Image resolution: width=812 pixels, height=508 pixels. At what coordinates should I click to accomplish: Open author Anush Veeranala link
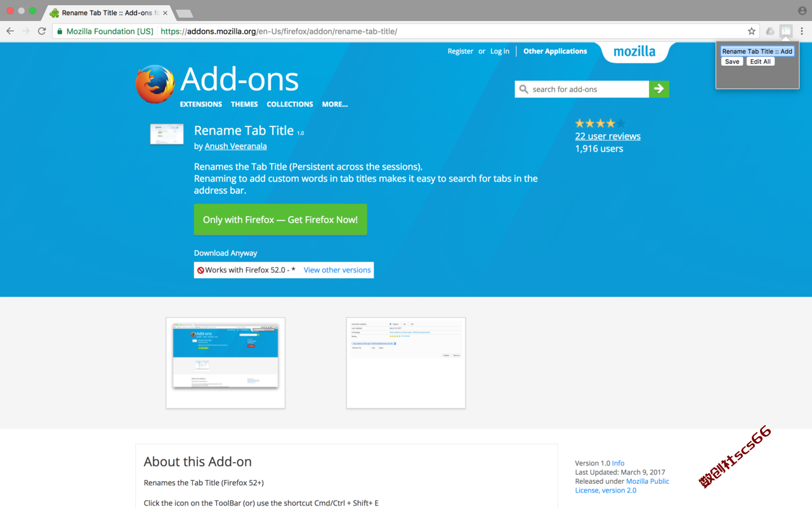click(x=235, y=146)
